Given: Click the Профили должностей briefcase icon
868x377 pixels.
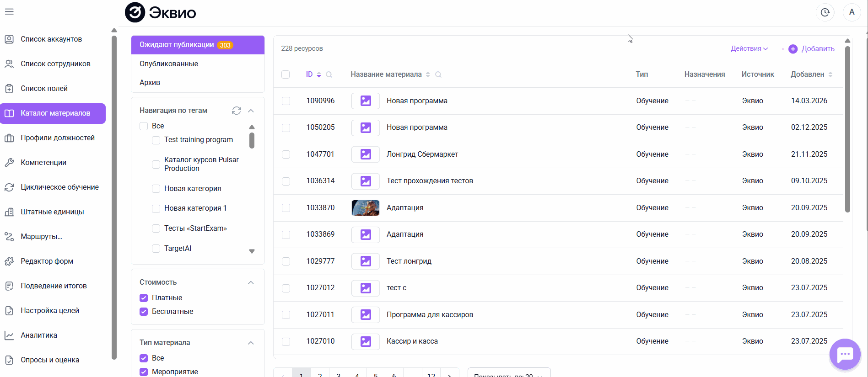Looking at the screenshot, I should 9,138.
